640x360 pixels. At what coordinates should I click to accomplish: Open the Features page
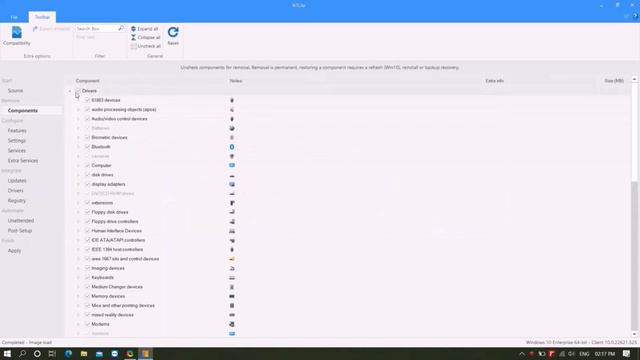pos(17,131)
